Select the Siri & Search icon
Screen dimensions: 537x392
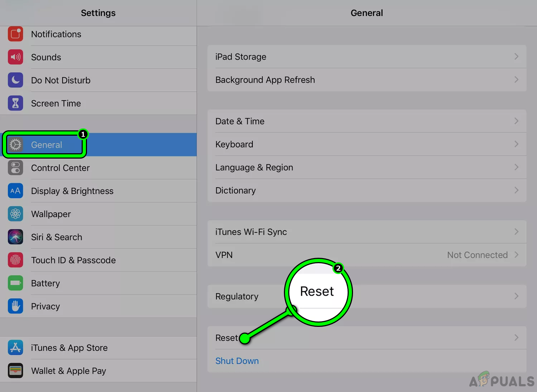pos(15,237)
